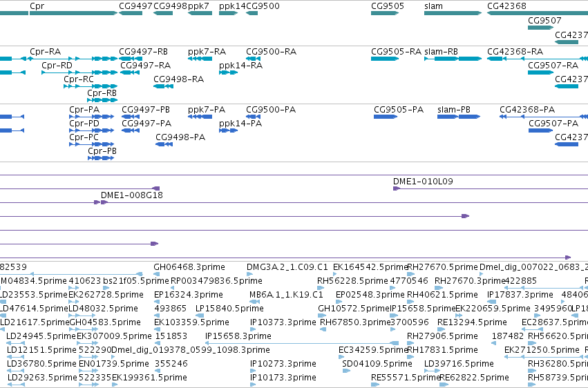Select the DME1-008G18 clone feature
The height and width of the screenshot is (388, 588).
coord(344,202)
